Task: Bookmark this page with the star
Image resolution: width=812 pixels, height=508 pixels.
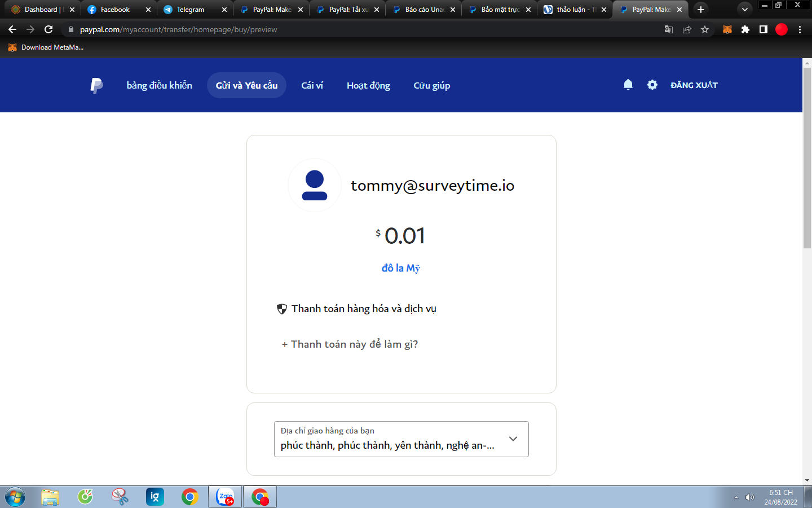Action: pos(705,29)
